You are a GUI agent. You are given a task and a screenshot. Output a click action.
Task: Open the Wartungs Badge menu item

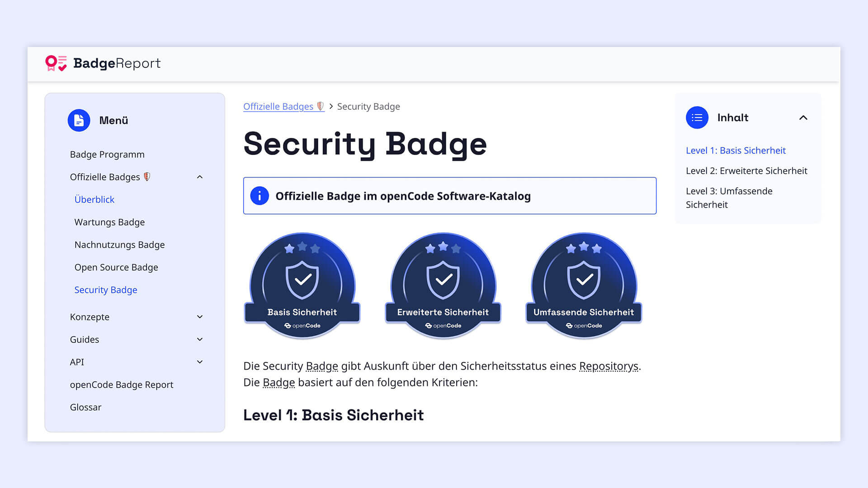pyautogui.click(x=109, y=222)
